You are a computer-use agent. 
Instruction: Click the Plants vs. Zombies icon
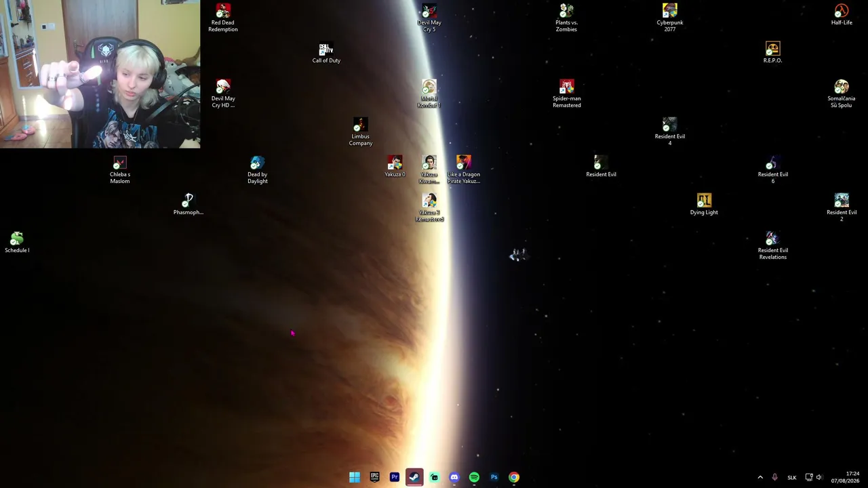pos(567,18)
